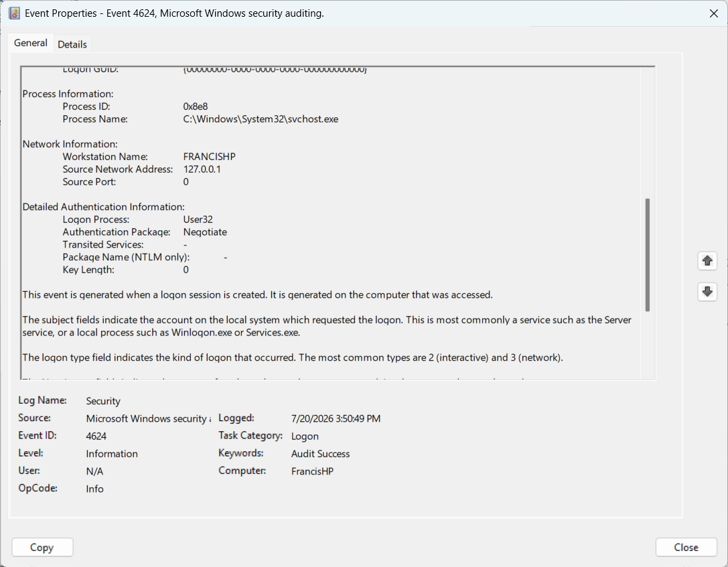The height and width of the screenshot is (567, 728).
Task: Click the Log Name value Security
Action: click(x=103, y=401)
